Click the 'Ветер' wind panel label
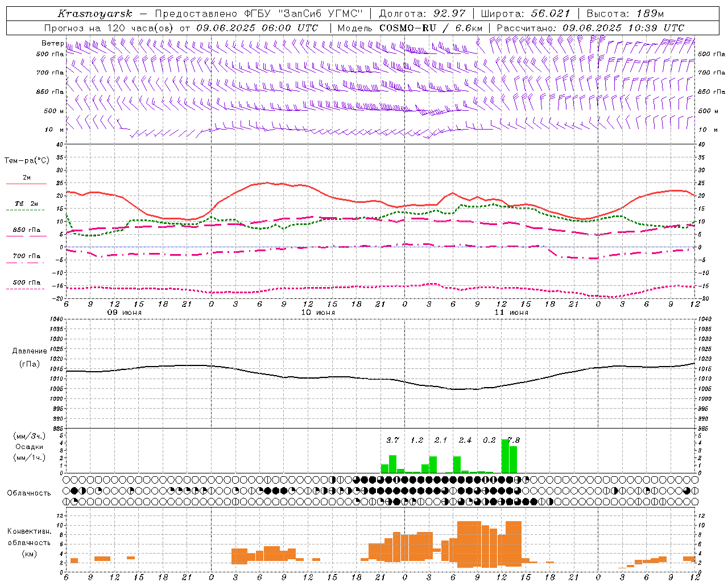Screen dimensions: 728x582 click(52, 43)
